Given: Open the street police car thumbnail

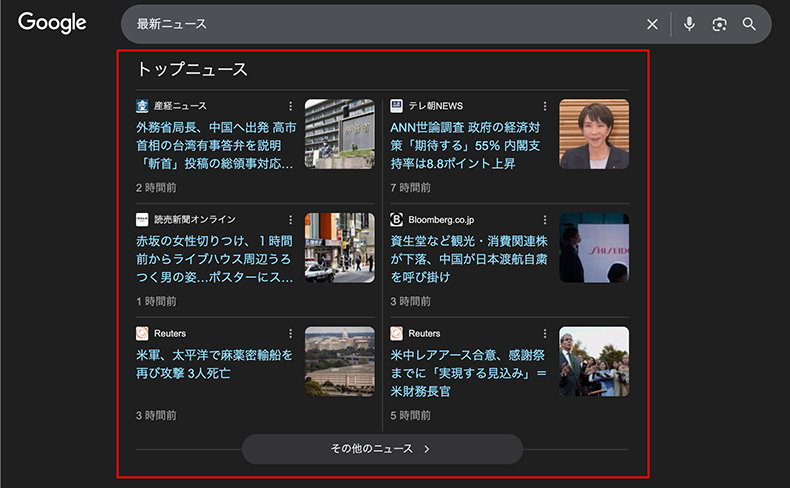Looking at the screenshot, I should coord(340,248).
